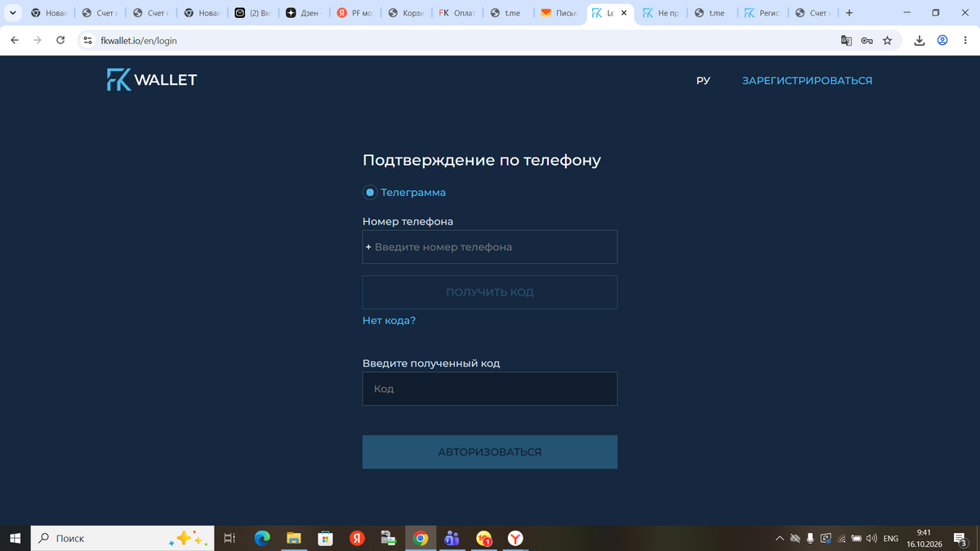980x551 pixels.
Task: Open the taskbar volume control
Action: 871,539
